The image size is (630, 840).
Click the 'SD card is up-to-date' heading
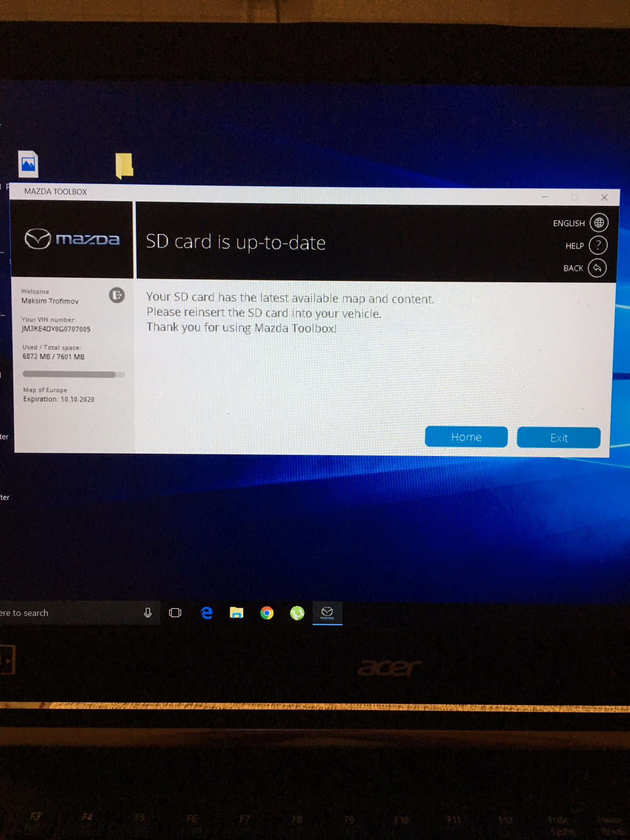click(236, 242)
